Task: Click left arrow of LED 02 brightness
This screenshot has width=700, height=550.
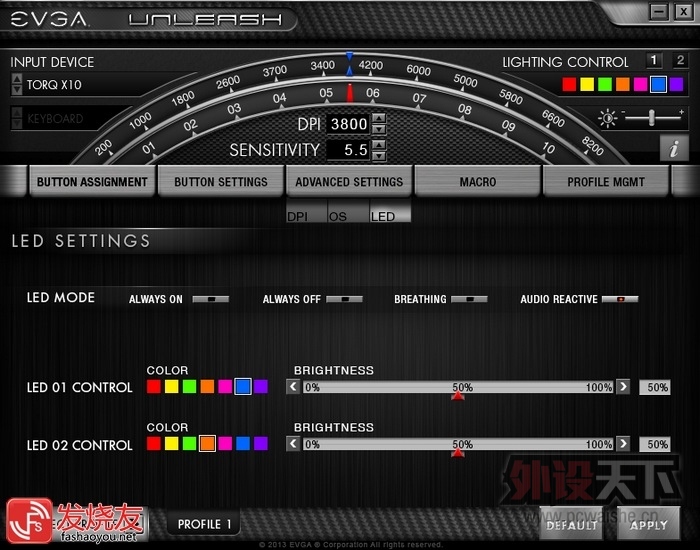Action: 293,444
